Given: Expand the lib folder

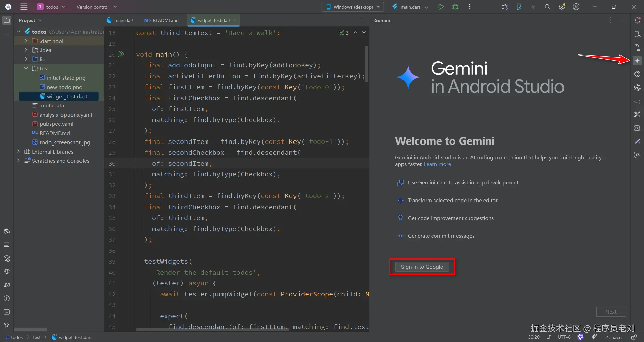Looking at the screenshot, I should point(26,59).
